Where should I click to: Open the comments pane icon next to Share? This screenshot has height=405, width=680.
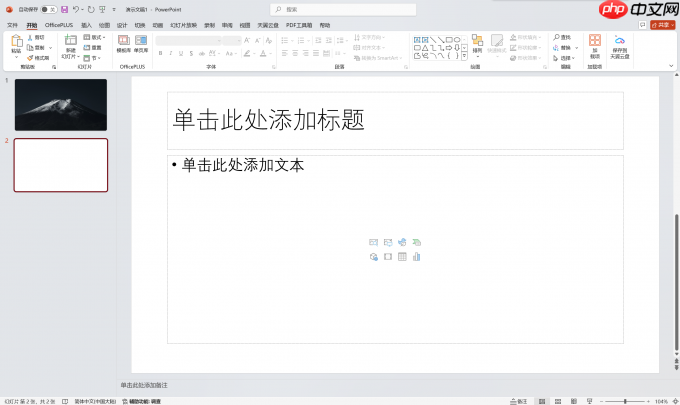tap(642, 25)
